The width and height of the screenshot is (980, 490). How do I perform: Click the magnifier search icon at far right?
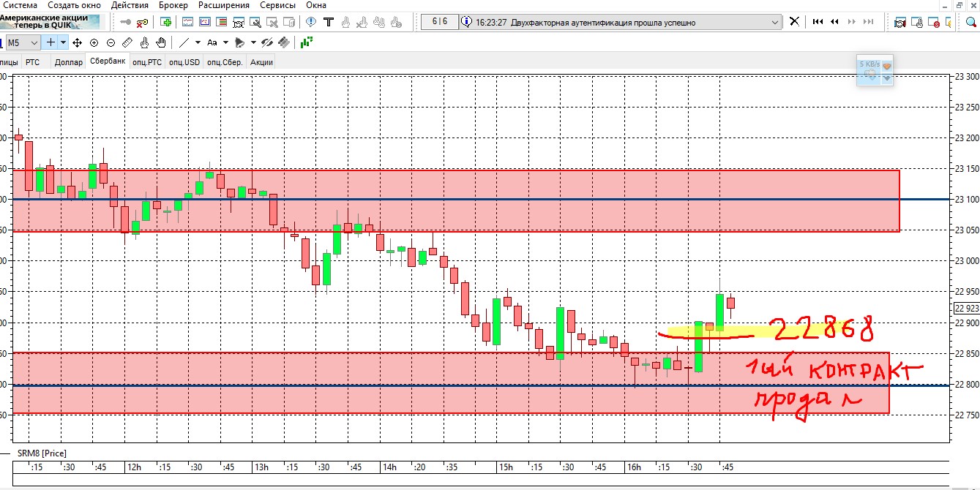coord(970,22)
